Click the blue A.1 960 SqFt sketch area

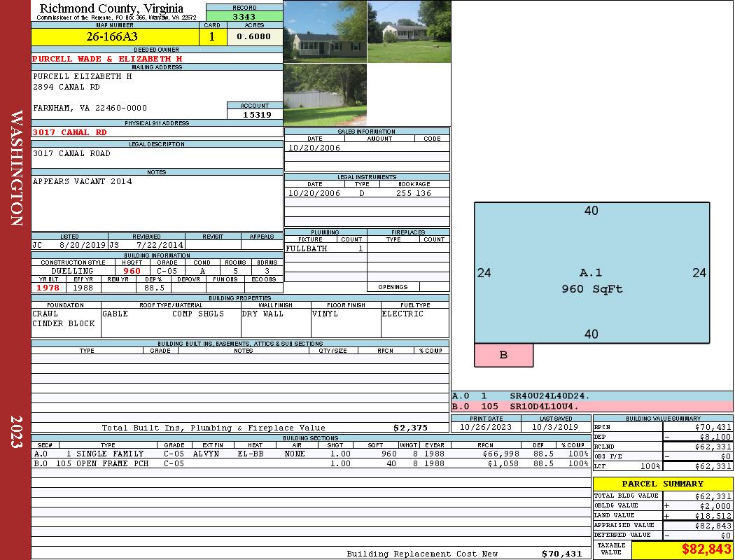[591, 280]
